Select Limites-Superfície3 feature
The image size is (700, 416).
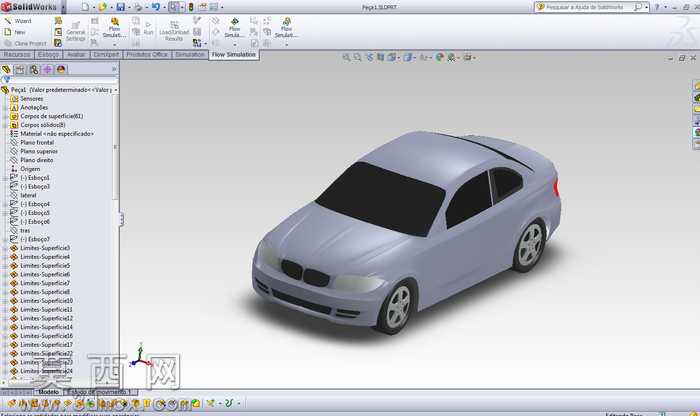(40, 248)
